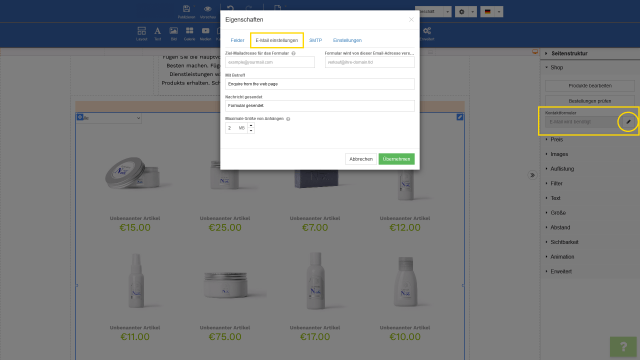Select the Bild image tool icon
The image size is (640, 360).
click(x=173, y=31)
